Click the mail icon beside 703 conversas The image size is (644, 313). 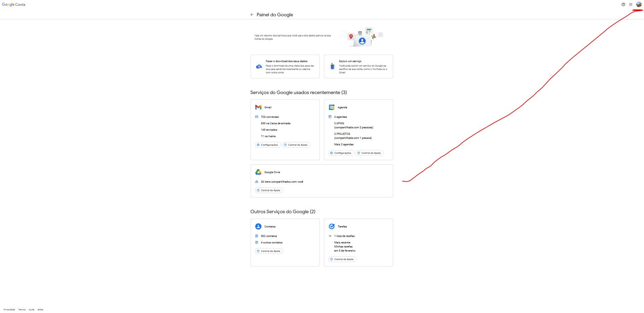pyautogui.click(x=257, y=117)
